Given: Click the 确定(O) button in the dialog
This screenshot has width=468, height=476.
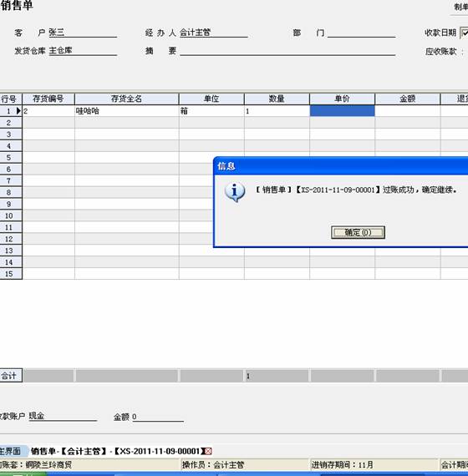Looking at the screenshot, I should tap(358, 232).
